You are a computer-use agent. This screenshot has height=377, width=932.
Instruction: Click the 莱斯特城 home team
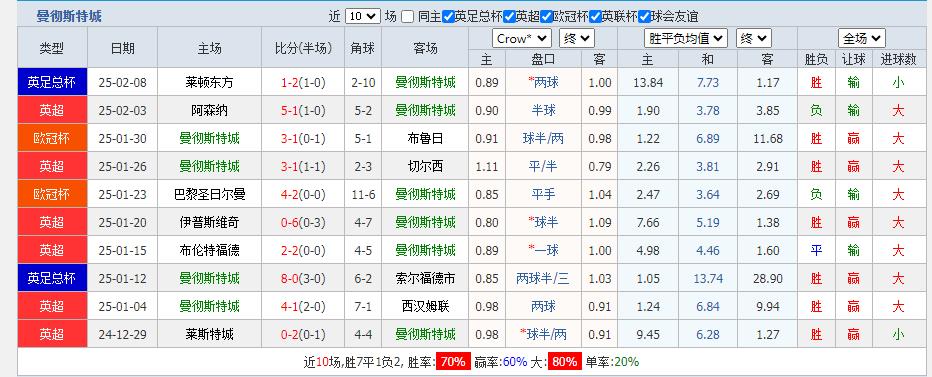point(209,334)
